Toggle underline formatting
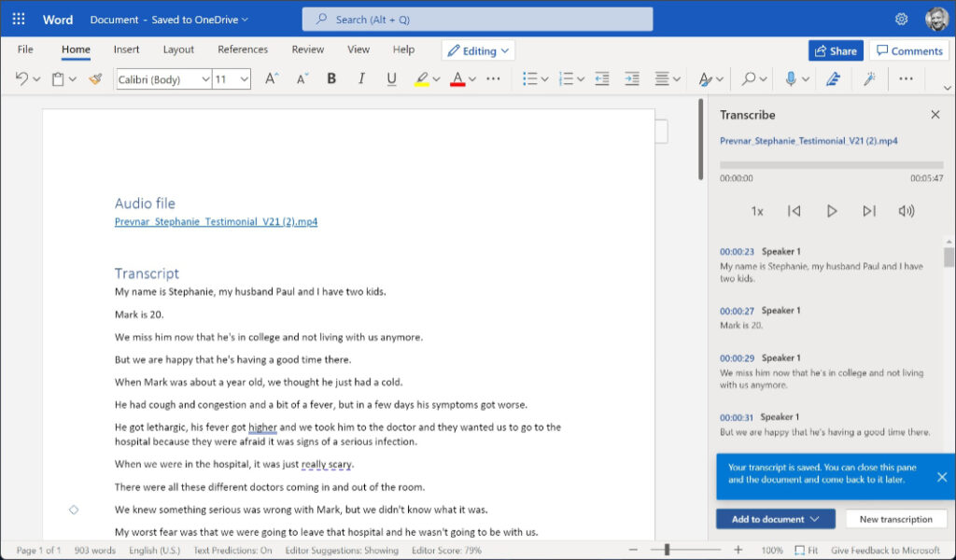This screenshot has width=956, height=560. (391, 78)
